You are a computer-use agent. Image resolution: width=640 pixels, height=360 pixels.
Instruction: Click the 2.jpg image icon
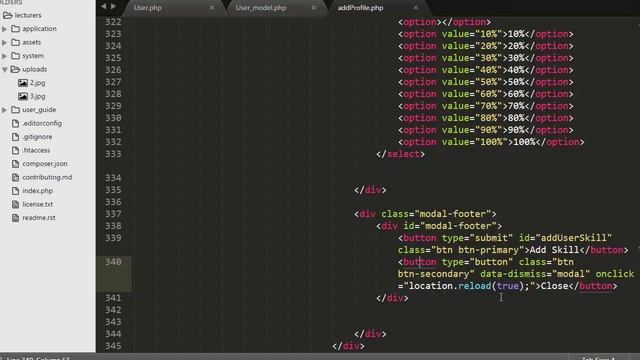pos(23,83)
